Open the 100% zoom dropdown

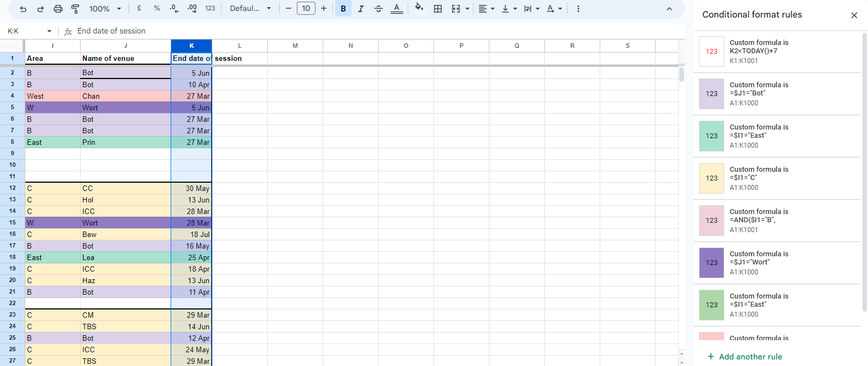pyautogui.click(x=105, y=9)
